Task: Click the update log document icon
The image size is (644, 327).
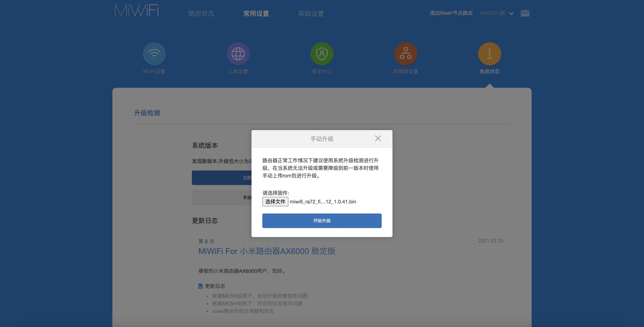Action: point(200,286)
